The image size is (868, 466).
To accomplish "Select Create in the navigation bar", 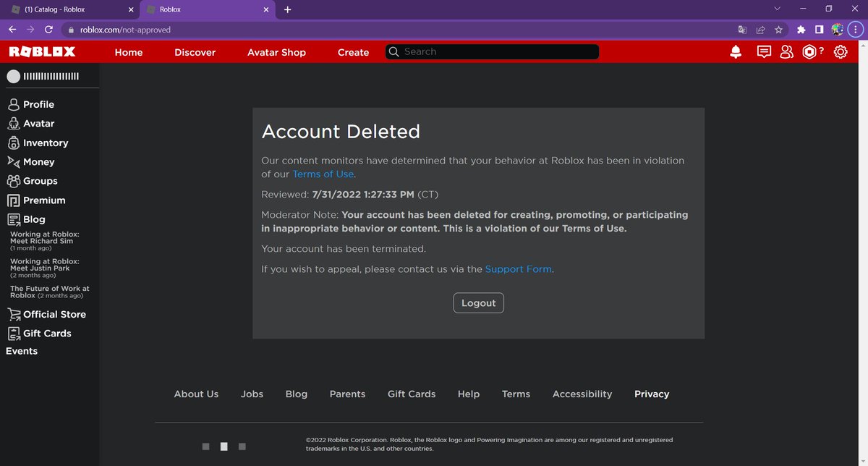I will [x=353, y=52].
